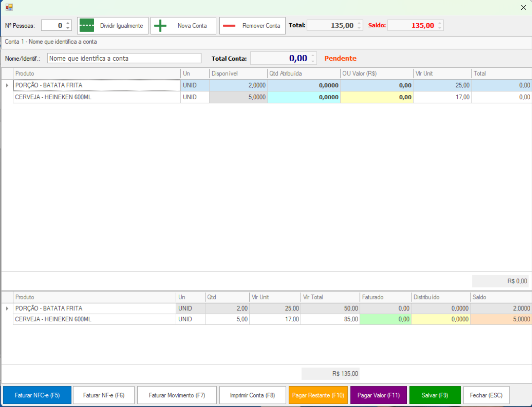Decrease Nº Pessoas with down arrow
This screenshot has height=407, width=532.
click(x=68, y=28)
